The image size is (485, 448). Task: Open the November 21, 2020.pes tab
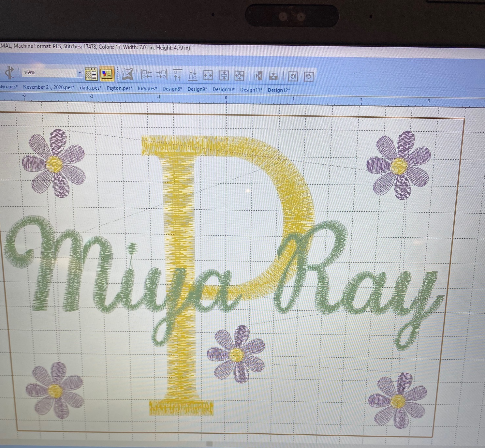pos(49,87)
